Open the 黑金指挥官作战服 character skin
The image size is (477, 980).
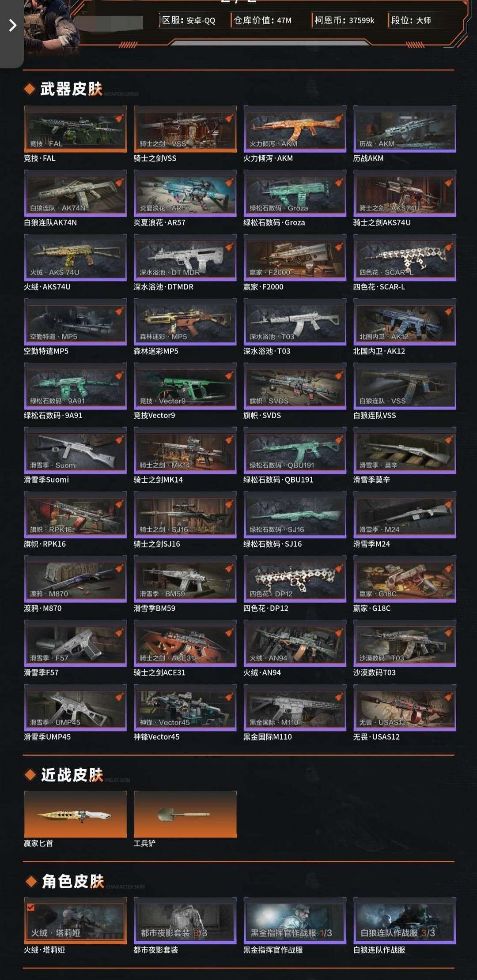click(295, 920)
